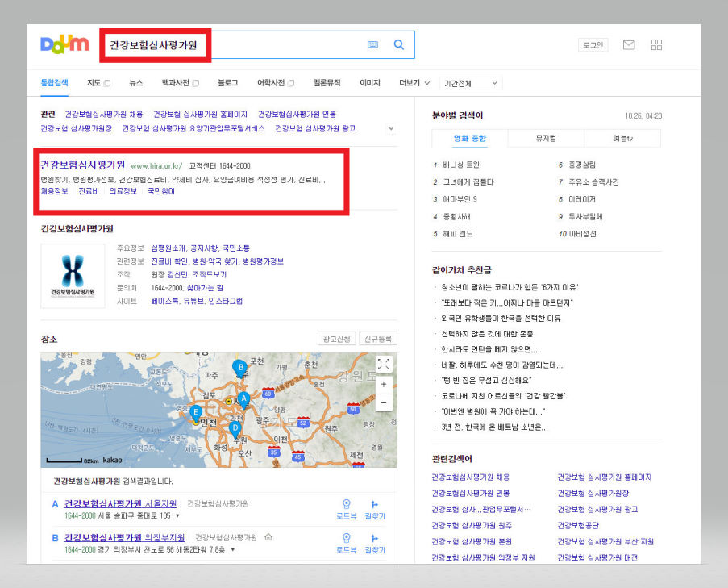The height and width of the screenshot is (588, 728).
Task: Open the 진료비 sublink under site result
Action: coord(89,191)
